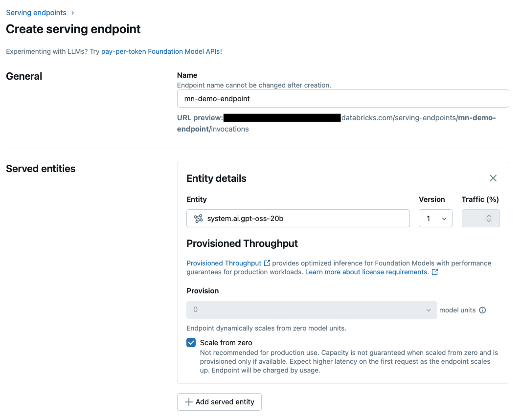
Task: Open model units info tooltip icon
Action: pyautogui.click(x=482, y=310)
